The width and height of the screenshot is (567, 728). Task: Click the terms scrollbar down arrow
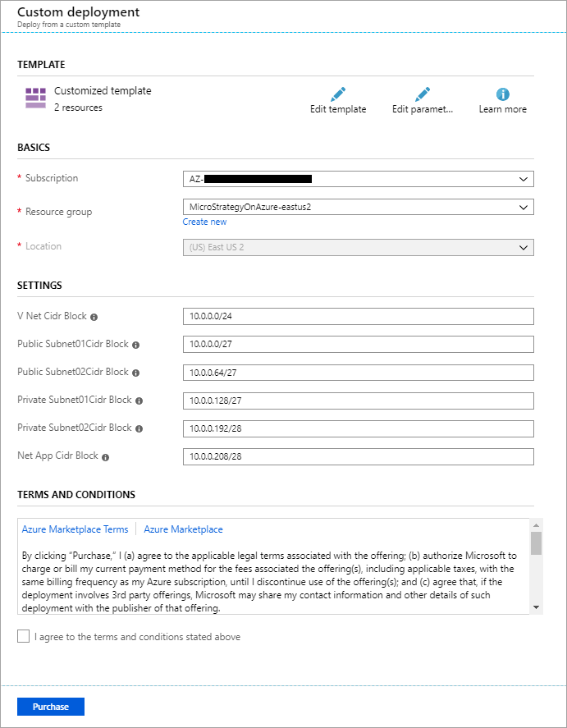(x=536, y=607)
